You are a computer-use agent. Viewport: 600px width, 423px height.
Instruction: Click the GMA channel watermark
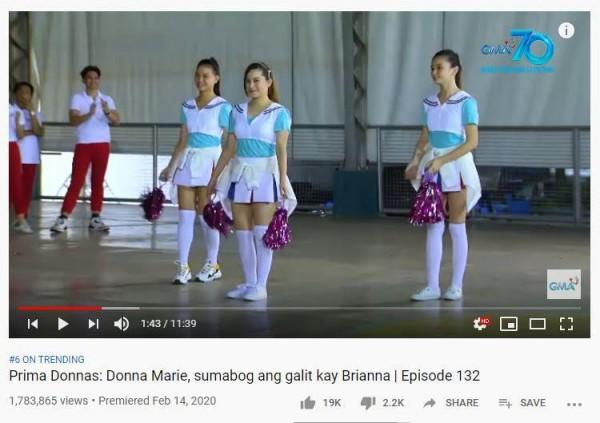[x=564, y=284]
